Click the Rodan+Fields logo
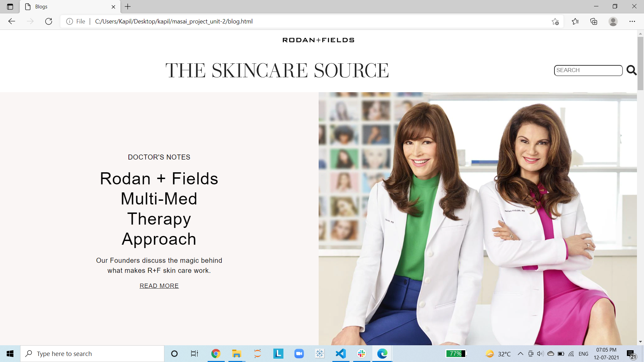The image size is (644, 362). (x=318, y=40)
